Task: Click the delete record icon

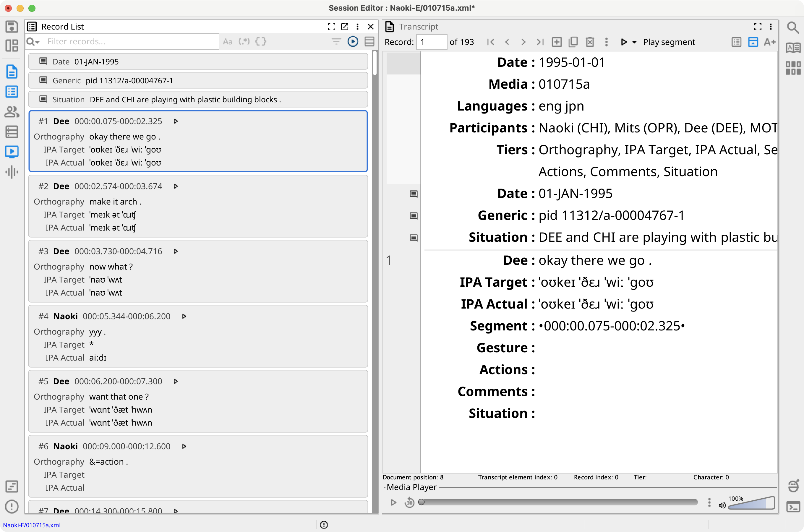Action: tap(590, 42)
